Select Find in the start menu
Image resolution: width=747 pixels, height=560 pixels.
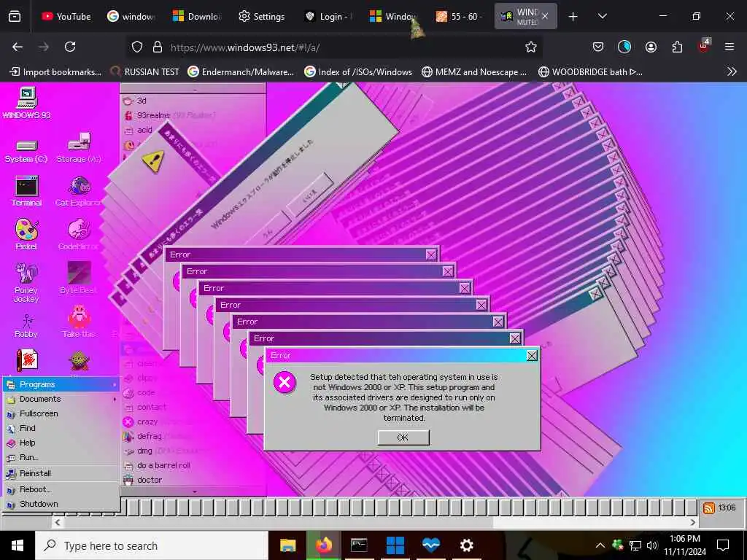(61, 428)
